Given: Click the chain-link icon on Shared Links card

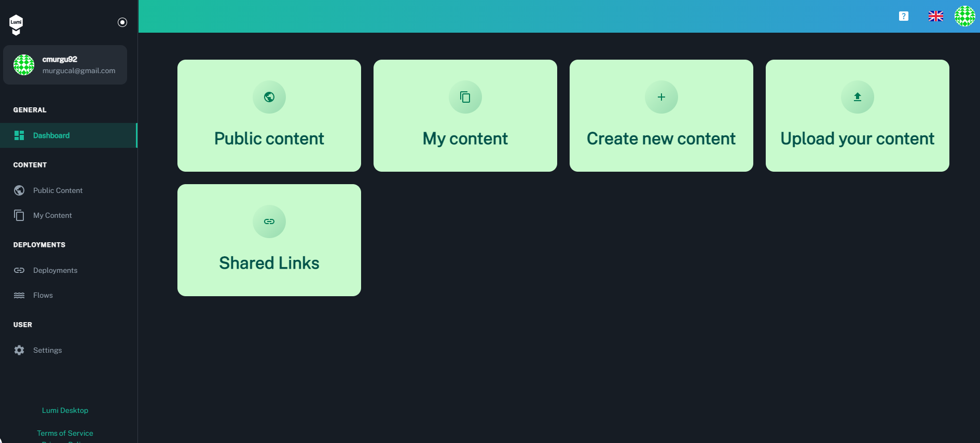Looking at the screenshot, I should [269, 221].
